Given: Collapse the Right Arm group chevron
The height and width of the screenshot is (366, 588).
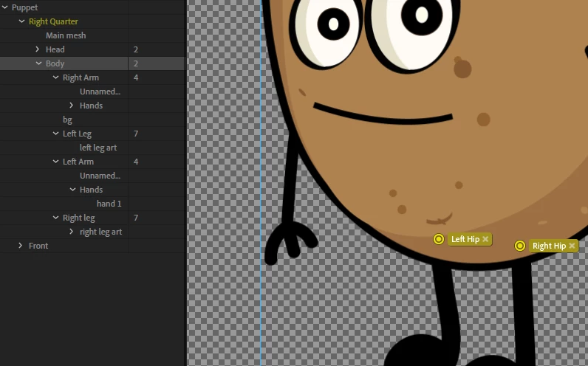Looking at the screenshot, I should [x=55, y=77].
